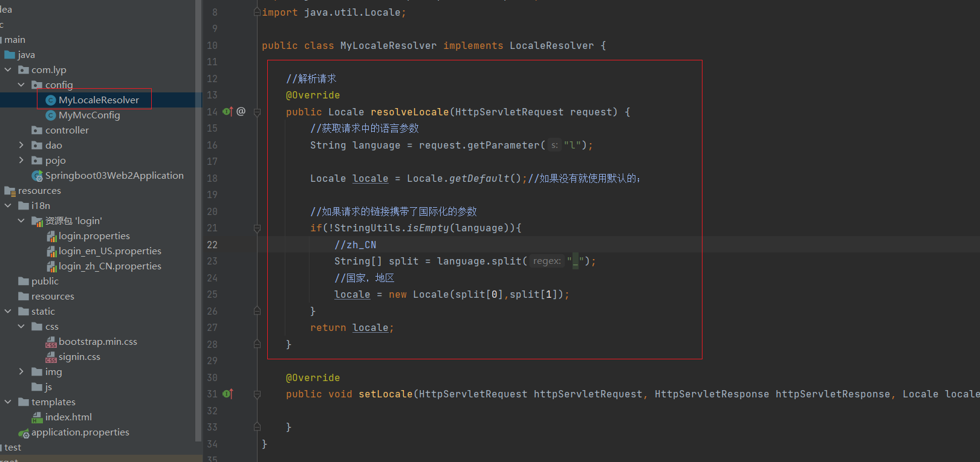Click implements-method gutter icon on line 14
Image resolution: width=980 pixels, height=462 pixels.
tap(228, 112)
